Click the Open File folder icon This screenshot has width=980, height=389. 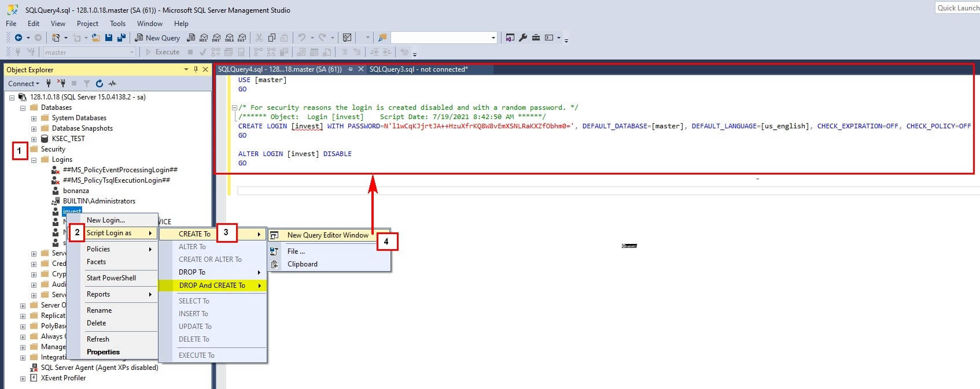pos(96,38)
